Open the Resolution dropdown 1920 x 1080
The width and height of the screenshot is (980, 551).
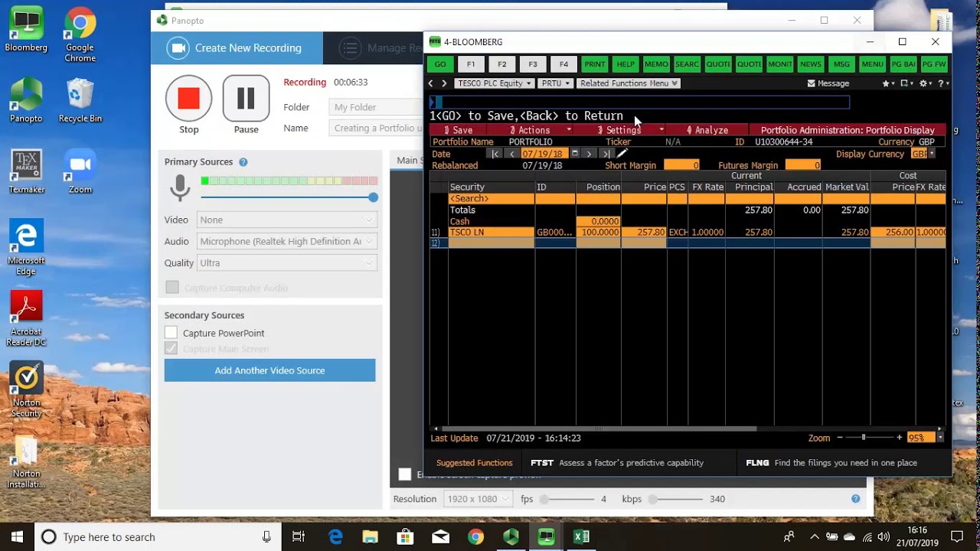point(479,499)
